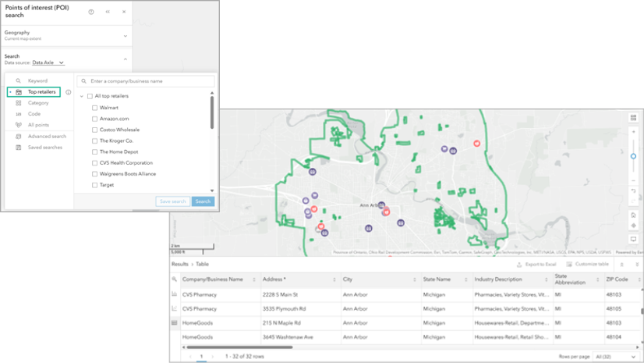Collapse the POI search panel
The height and width of the screenshot is (363, 644).
point(108,12)
